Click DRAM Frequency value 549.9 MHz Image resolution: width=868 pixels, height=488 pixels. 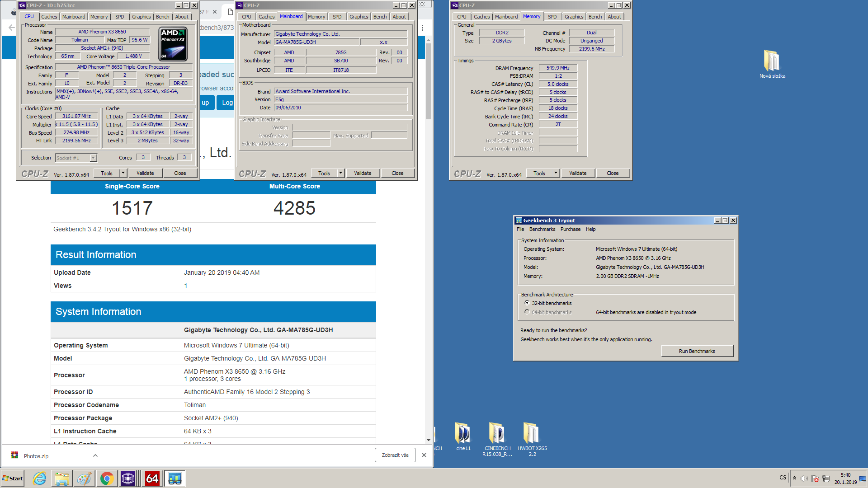pyautogui.click(x=558, y=68)
